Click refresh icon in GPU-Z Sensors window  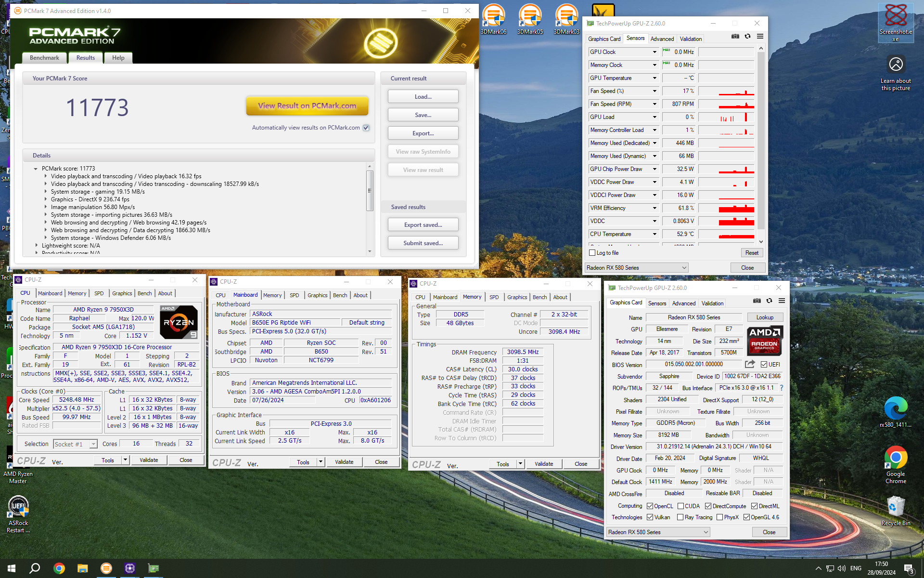click(747, 37)
